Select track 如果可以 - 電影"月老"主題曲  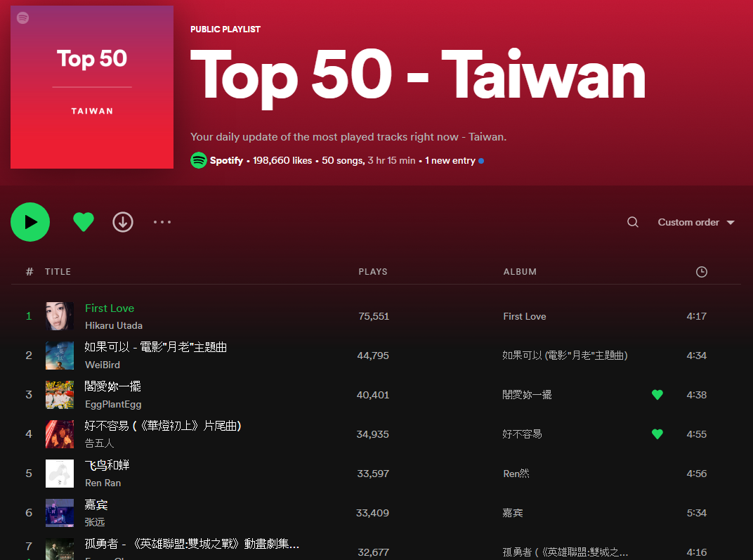[x=156, y=347]
